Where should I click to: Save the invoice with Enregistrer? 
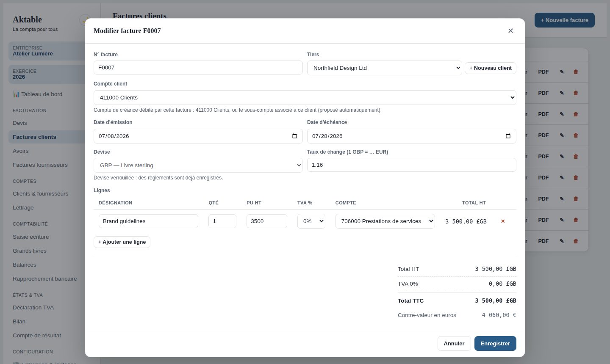click(x=495, y=343)
